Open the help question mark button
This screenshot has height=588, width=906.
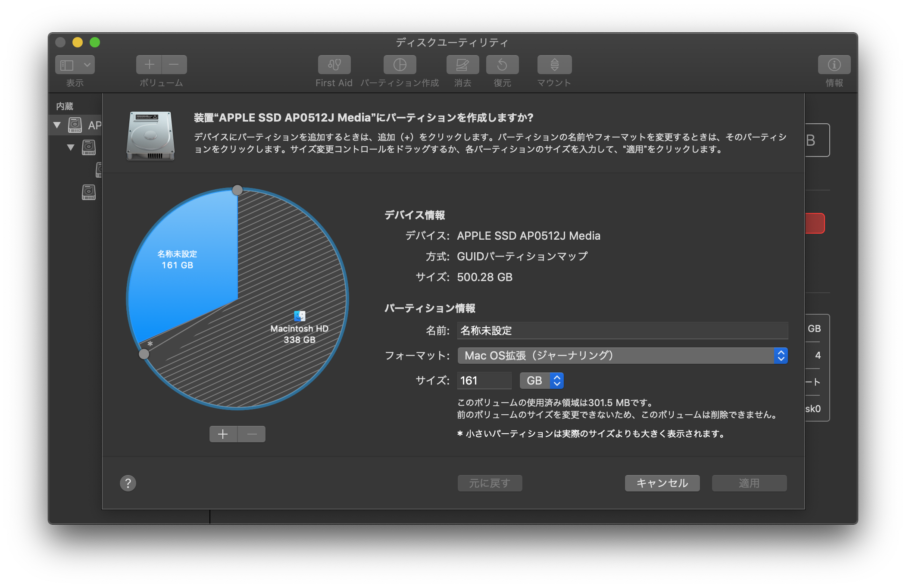coord(128,483)
